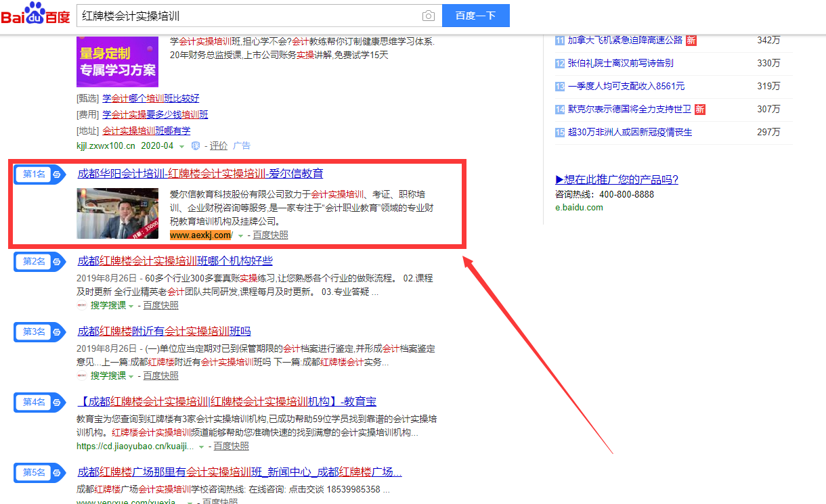The height and width of the screenshot is (504, 826).
Task: Click the kjjl.zxwx100.cn green URL
Action: (106, 146)
